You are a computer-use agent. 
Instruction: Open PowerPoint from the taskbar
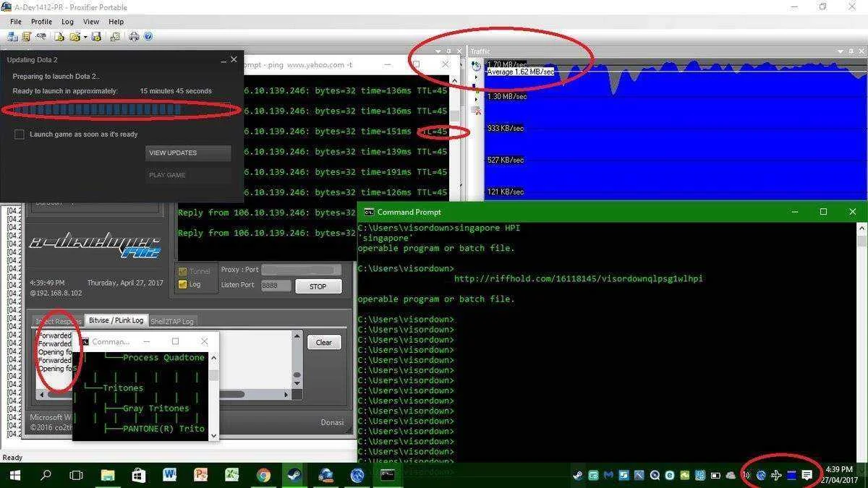[x=201, y=475]
